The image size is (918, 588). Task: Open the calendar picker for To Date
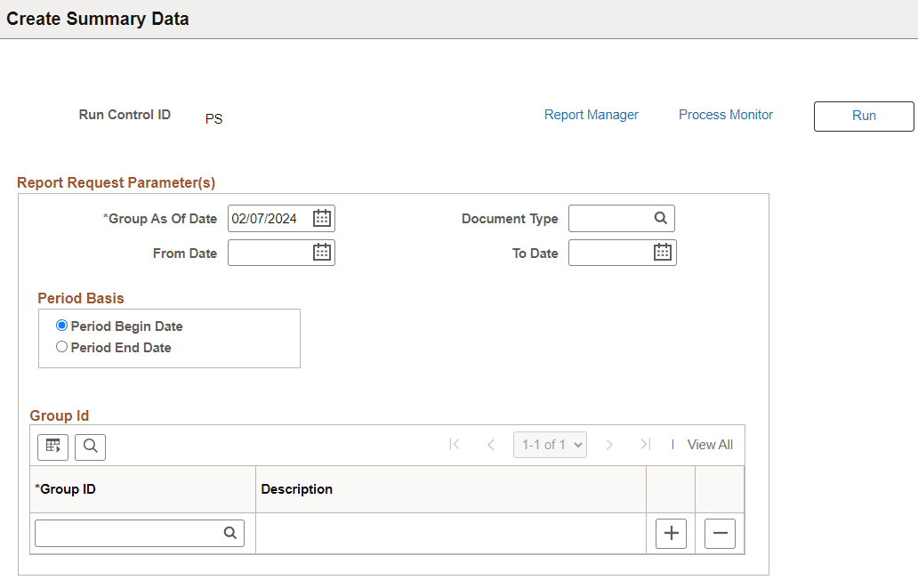[x=662, y=252]
